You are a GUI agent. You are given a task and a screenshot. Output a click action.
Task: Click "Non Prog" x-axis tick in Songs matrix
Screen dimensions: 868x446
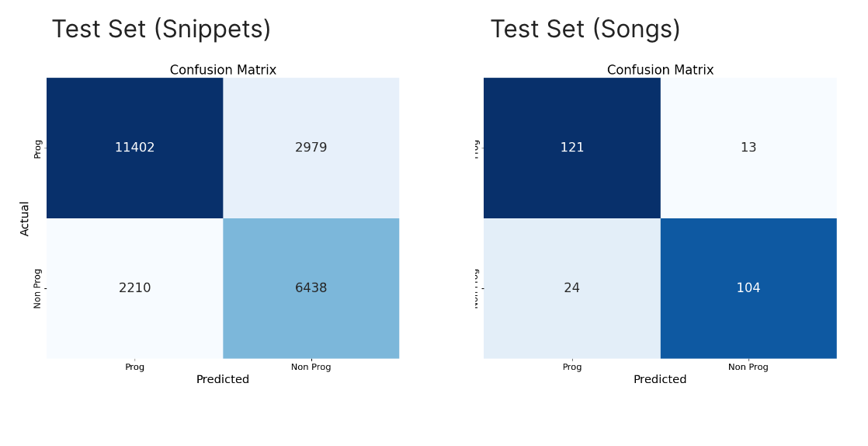[x=748, y=368]
